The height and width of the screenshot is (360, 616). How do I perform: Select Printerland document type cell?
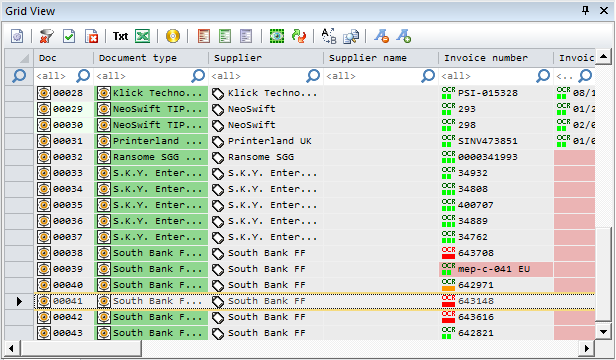pyautogui.click(x=151, y=141)
